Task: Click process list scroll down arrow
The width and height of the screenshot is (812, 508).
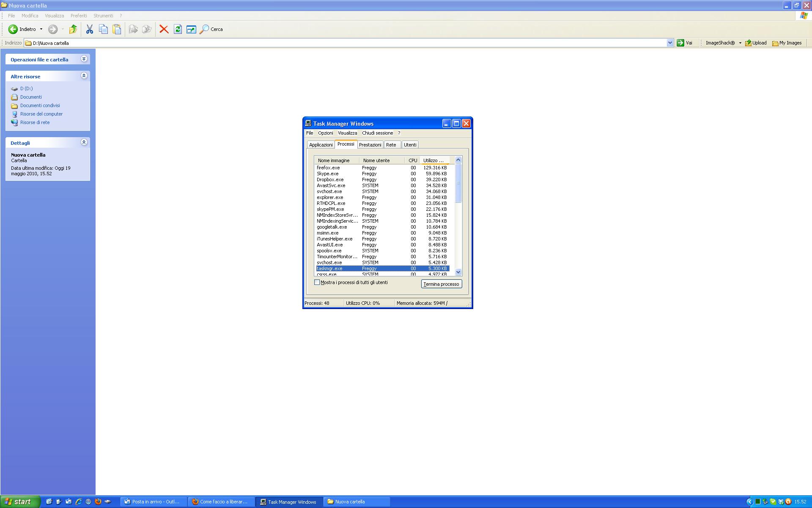Action: tap(458, 272)
